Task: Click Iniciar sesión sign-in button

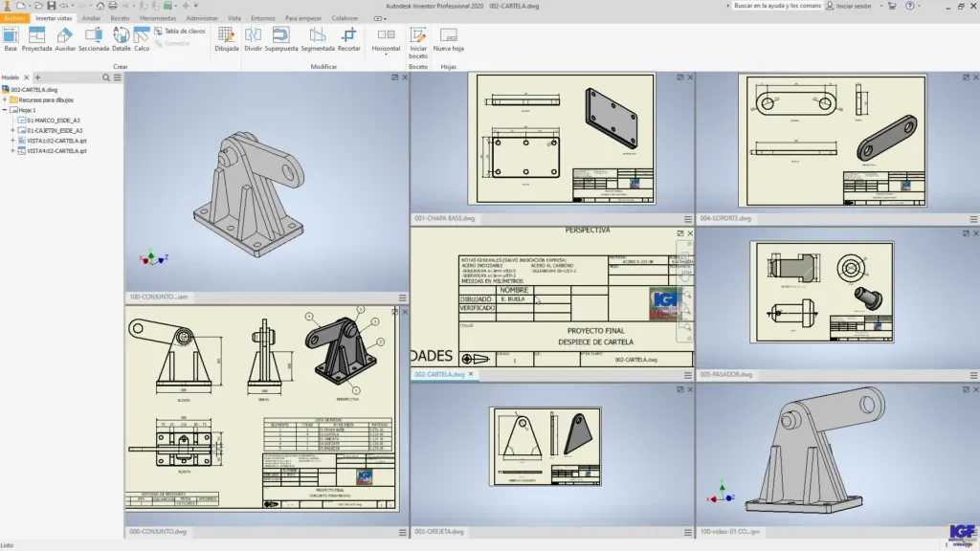Action: coord(849,6)
